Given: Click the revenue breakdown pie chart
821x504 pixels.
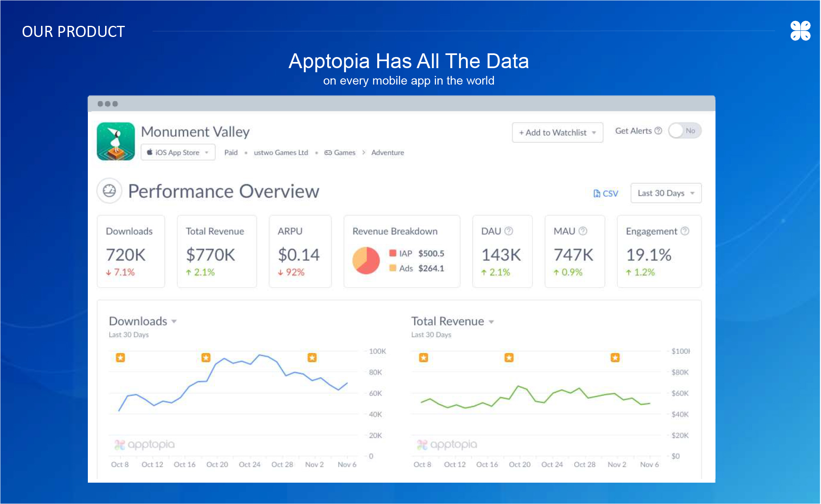Looking at the screenshot, I should coord(366,261).
